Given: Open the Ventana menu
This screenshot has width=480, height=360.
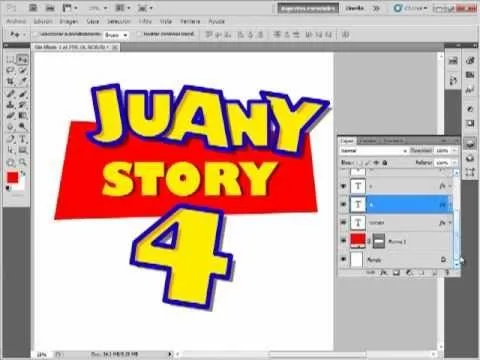Looking at the screenshot, I should pos(190,21).
